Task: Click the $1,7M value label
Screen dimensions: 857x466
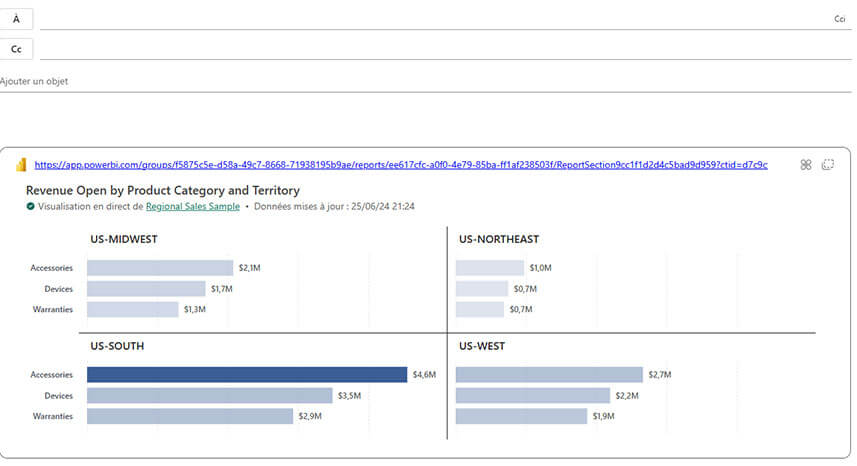Action: tap(221, 288)
